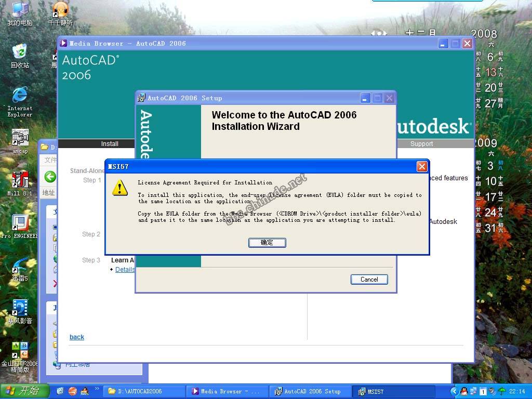Switch to the Install tab in Media Browser
Screen dimensions: 532x399
coord(110,143)
